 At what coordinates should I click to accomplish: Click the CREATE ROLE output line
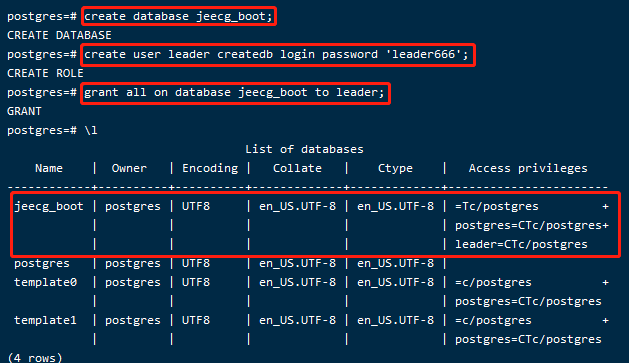pos(45,73)
